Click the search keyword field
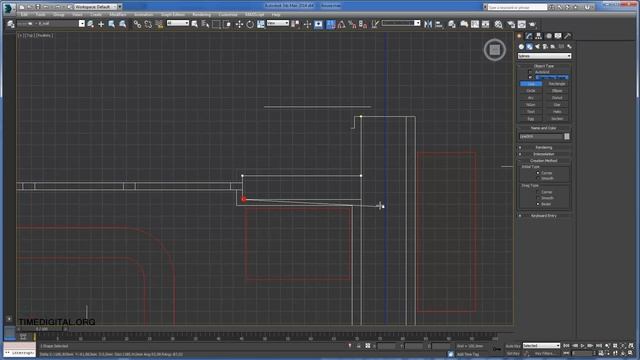The height and width of the screenshot is (360, 640). [x=517, y=7]
